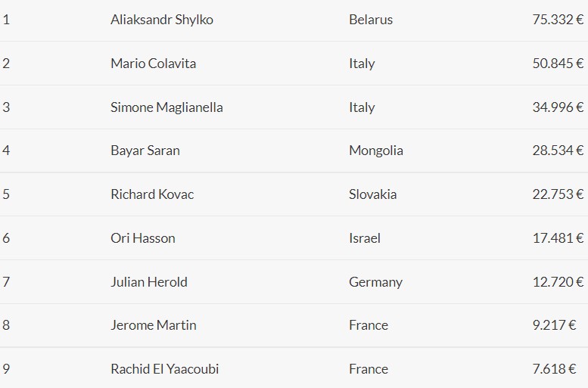This screenshot has height=388, width=588.
Task: Select player name Rachid El Yaacoubi
Action: coord(164,369)
